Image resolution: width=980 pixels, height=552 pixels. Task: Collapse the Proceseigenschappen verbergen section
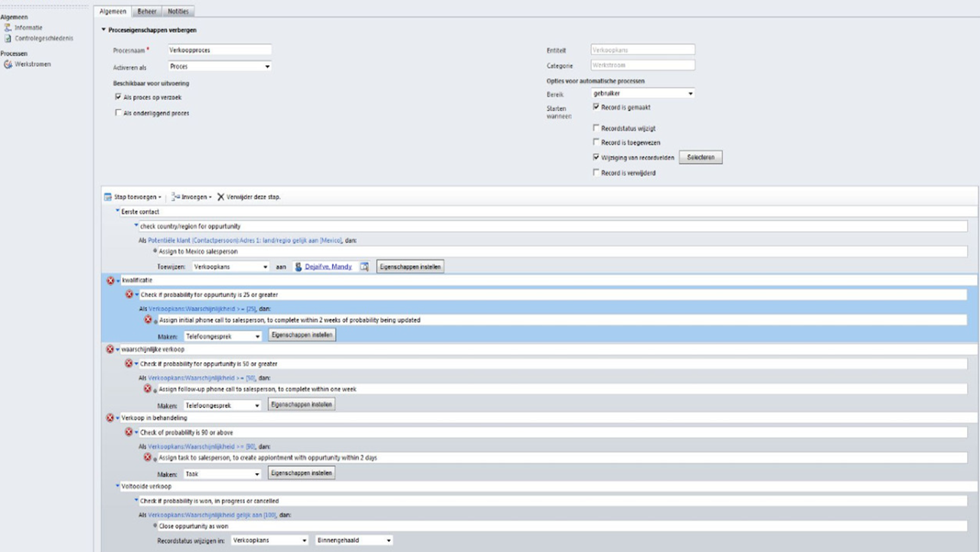[x=103, y=30]
